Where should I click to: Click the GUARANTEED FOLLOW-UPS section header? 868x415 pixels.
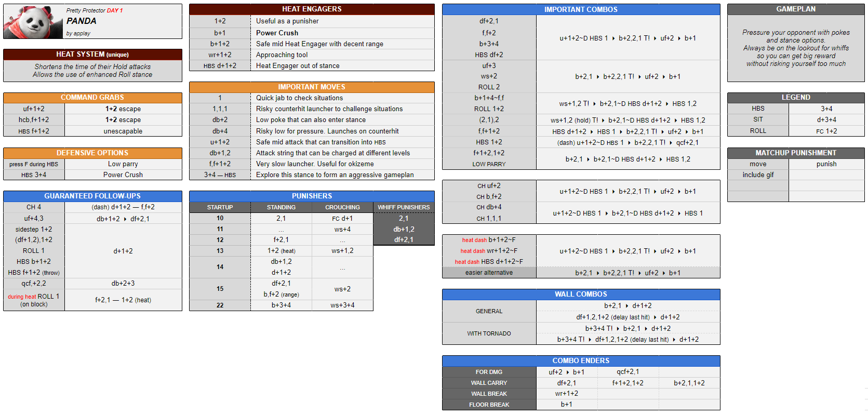[x=92, y=196]
